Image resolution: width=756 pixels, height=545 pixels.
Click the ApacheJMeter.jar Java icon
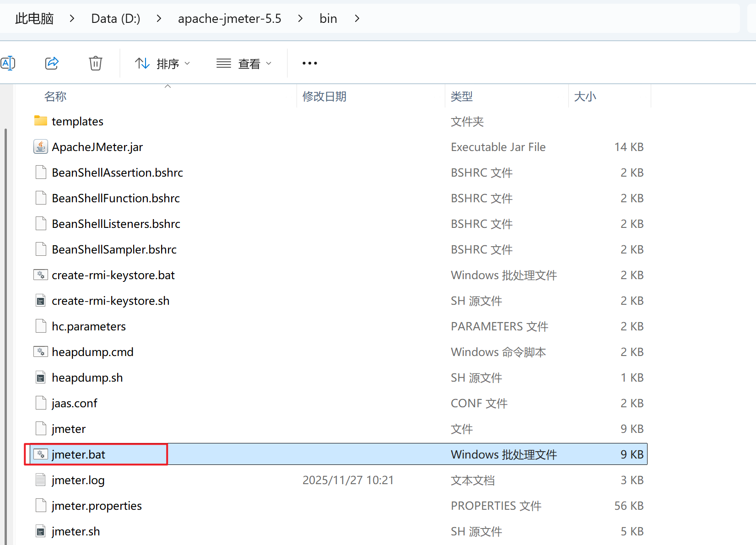click(x=41, y=146)
